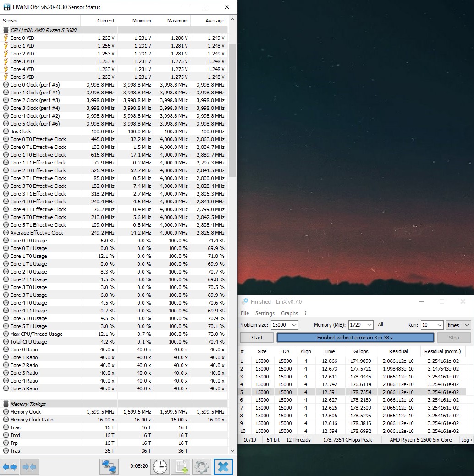Open the Settings menu in LinX
Viewport: 474px width, 476px height.
[x=265, y=313]
